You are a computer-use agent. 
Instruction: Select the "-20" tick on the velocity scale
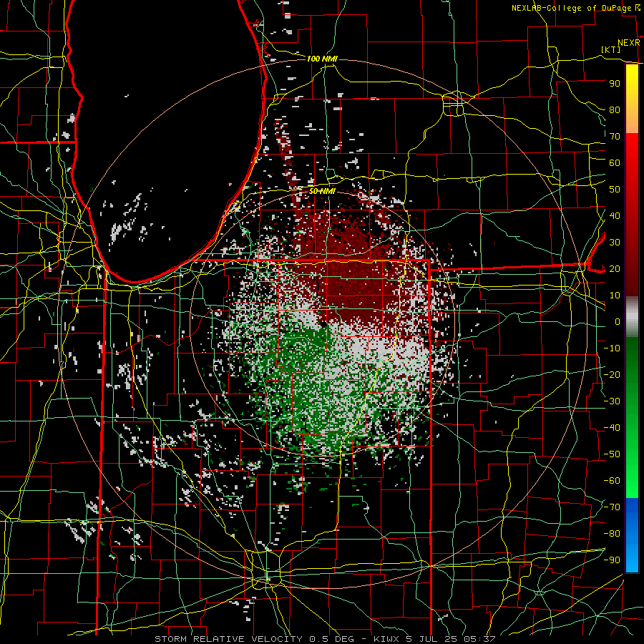(612, 374)
